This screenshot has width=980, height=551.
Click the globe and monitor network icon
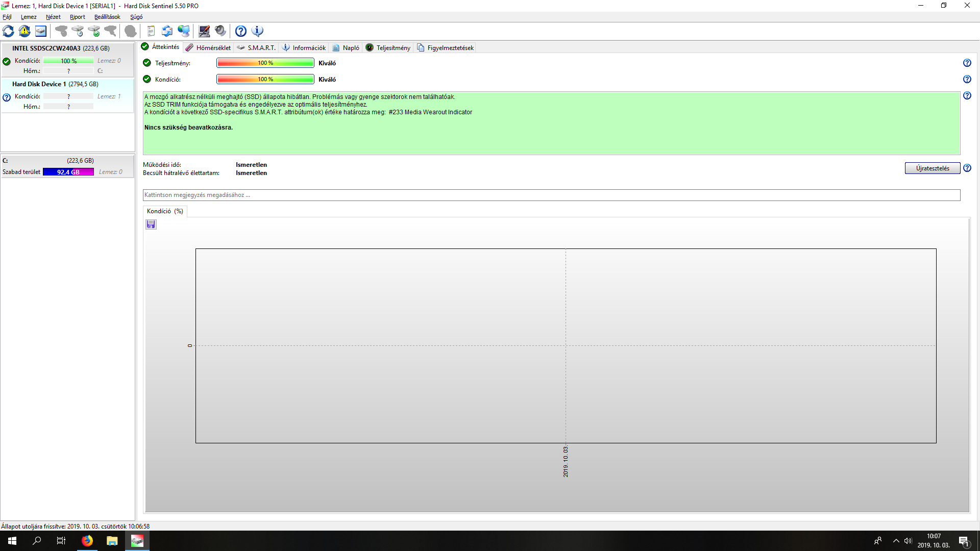184,31
